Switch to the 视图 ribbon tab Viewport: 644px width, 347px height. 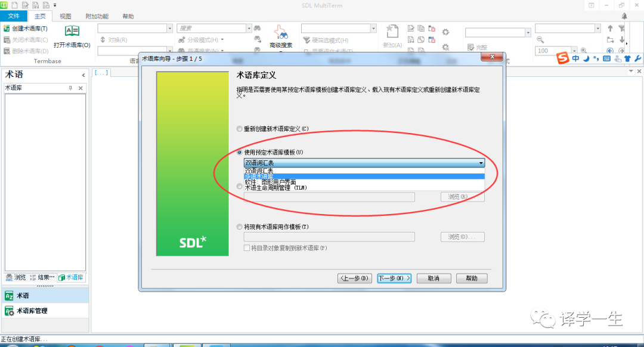pos(66,16)
